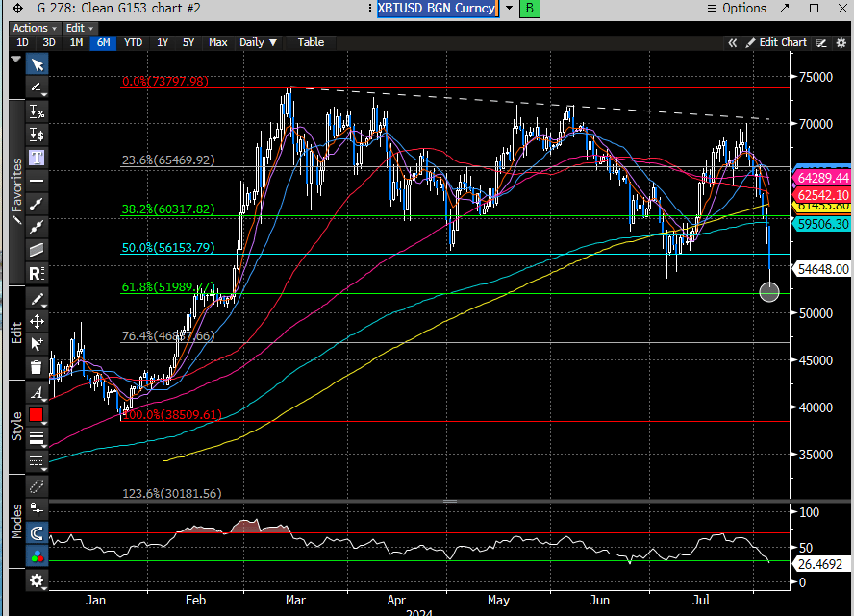
Task: Choose the text annotation tool
Action: [x=37, y=158]
